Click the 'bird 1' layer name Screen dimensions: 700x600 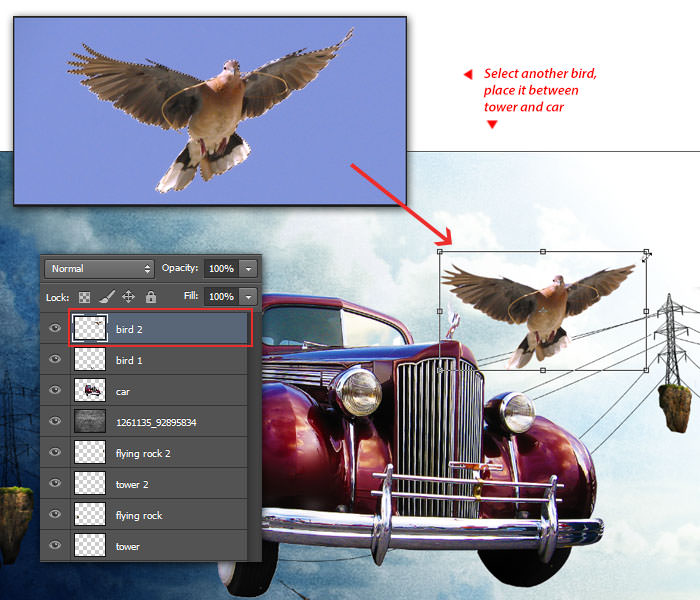click(129, 360)
